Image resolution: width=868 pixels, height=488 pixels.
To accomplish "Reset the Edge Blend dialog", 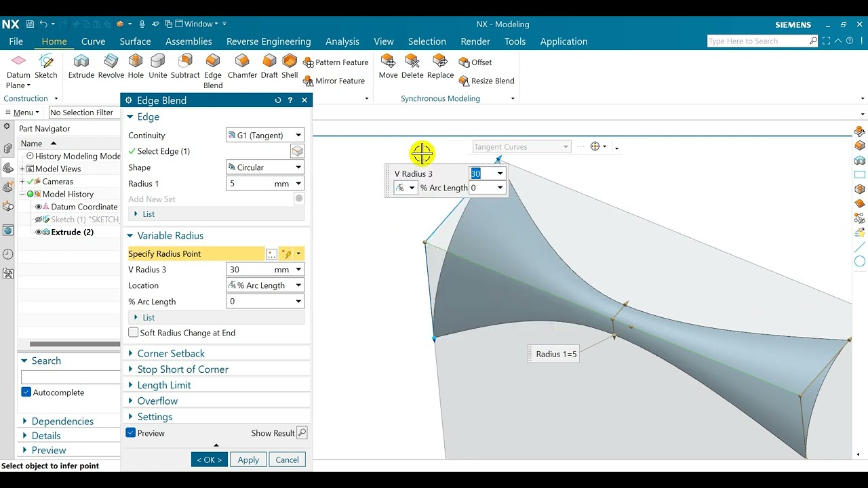I will [x=277, y=100].
